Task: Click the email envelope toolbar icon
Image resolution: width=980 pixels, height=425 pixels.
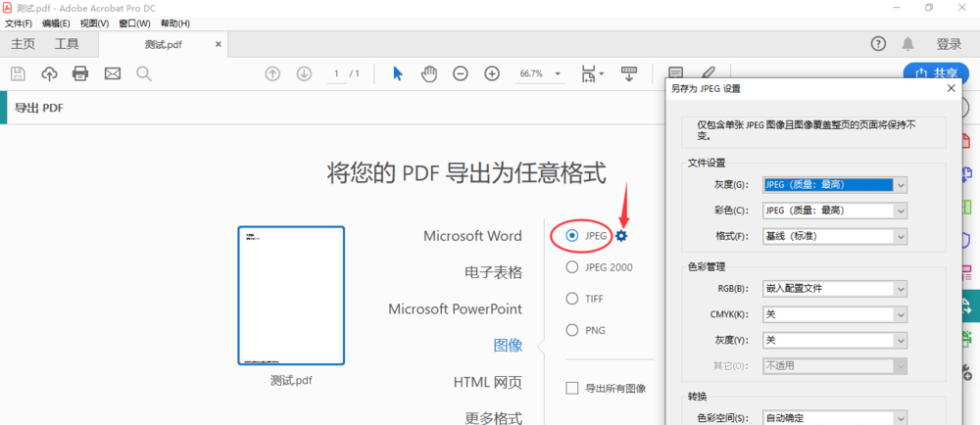Action: pos(113,73)
